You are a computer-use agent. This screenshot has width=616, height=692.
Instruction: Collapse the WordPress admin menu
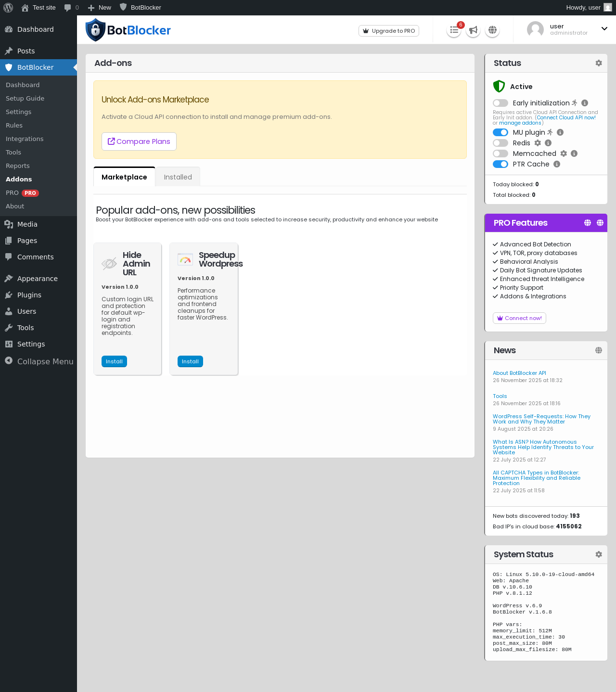39,361
